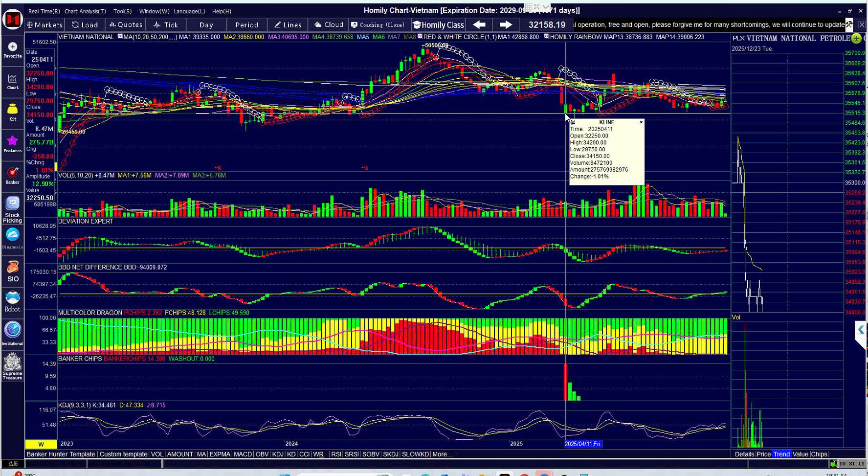
Task: Close the KLINE info popup
Action: tap(641, 122)
